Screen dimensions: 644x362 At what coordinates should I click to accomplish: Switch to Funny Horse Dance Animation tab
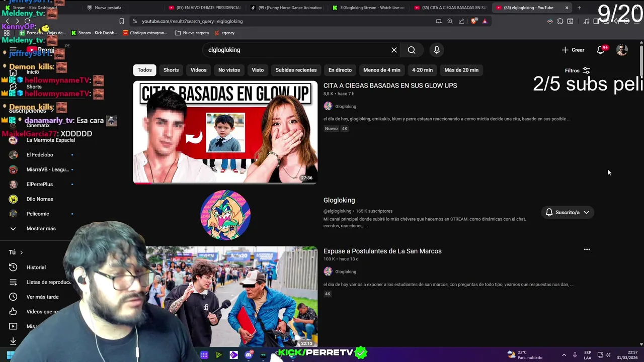286,8
